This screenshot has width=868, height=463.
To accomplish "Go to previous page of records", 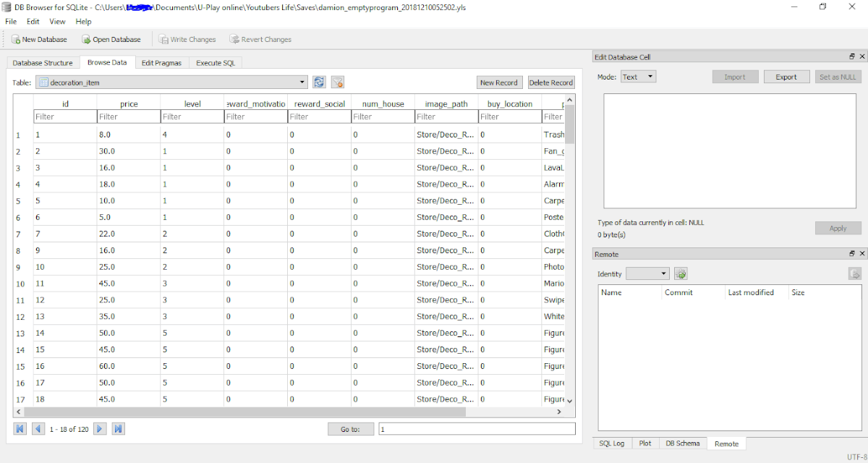I will [38, 429].
